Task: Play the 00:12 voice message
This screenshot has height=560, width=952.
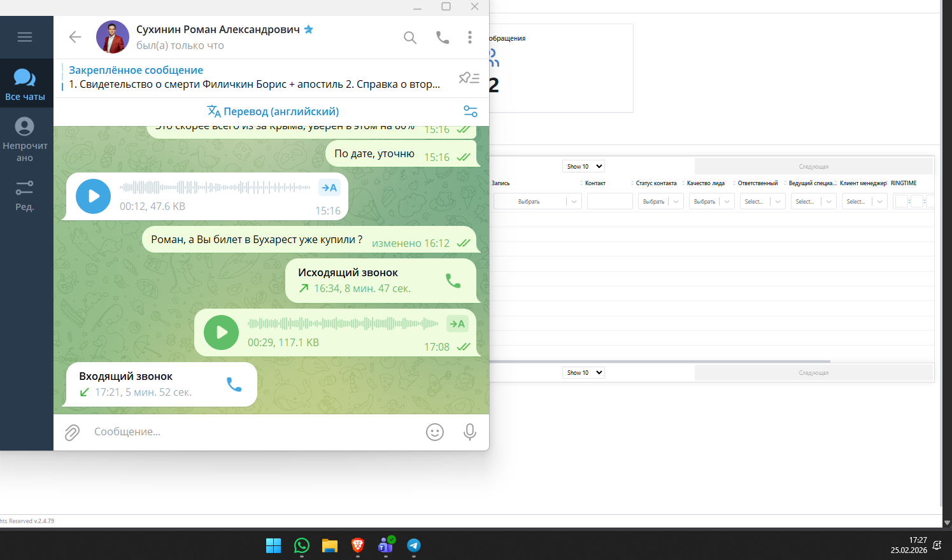Action: pos(93,196)
